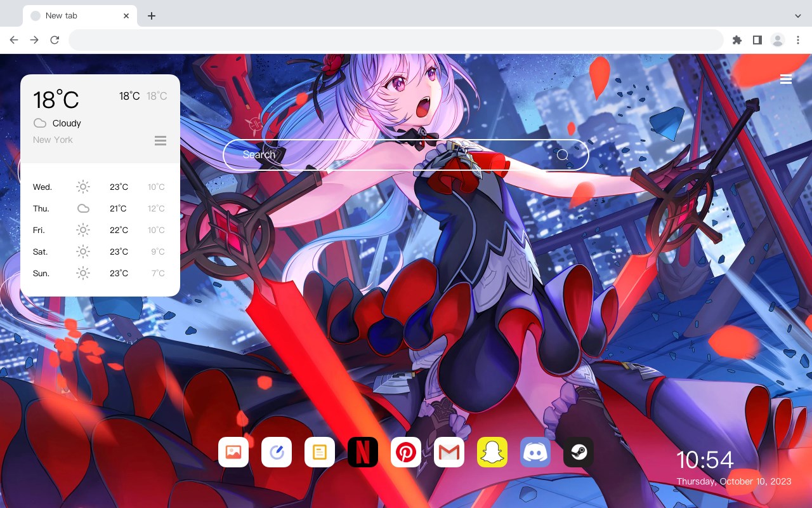This screenshot has width=812, height=508.
Task: Click Thursday's 21°C high temperature
Action: coord(119,209)
